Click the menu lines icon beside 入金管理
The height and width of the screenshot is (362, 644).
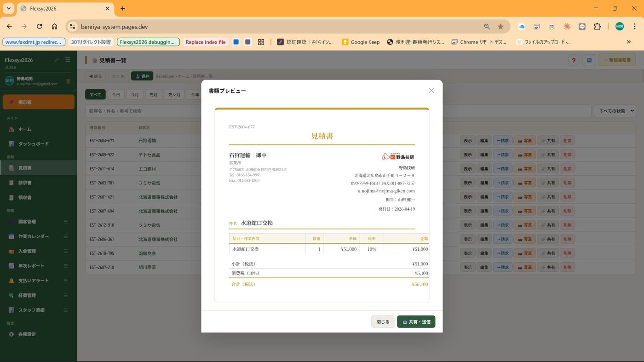click(x=65, y=251)
